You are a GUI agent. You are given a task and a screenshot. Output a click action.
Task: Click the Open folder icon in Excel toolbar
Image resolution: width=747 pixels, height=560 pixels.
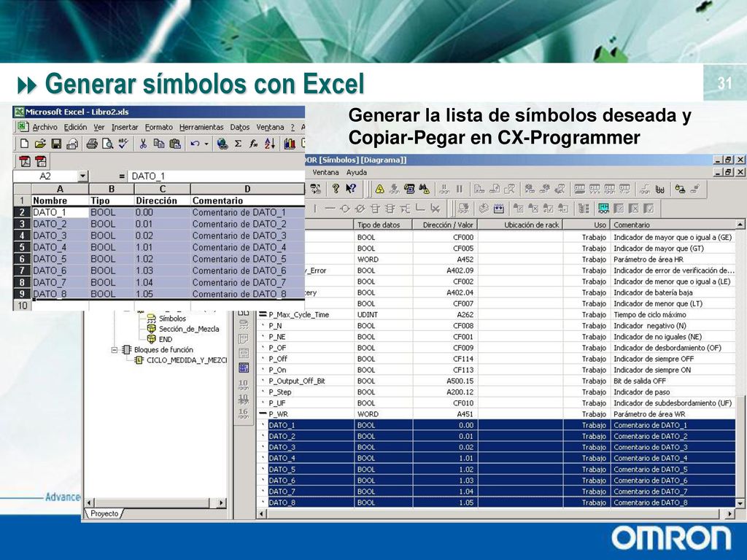41,144
